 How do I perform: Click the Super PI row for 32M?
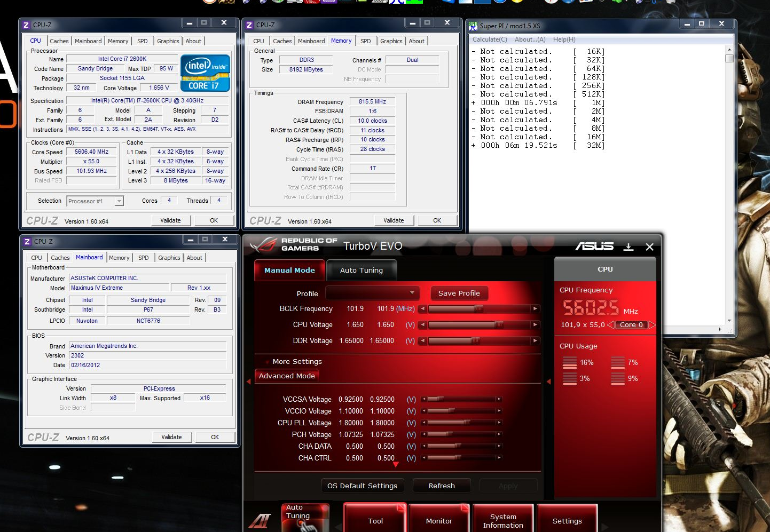pos(538,146)
